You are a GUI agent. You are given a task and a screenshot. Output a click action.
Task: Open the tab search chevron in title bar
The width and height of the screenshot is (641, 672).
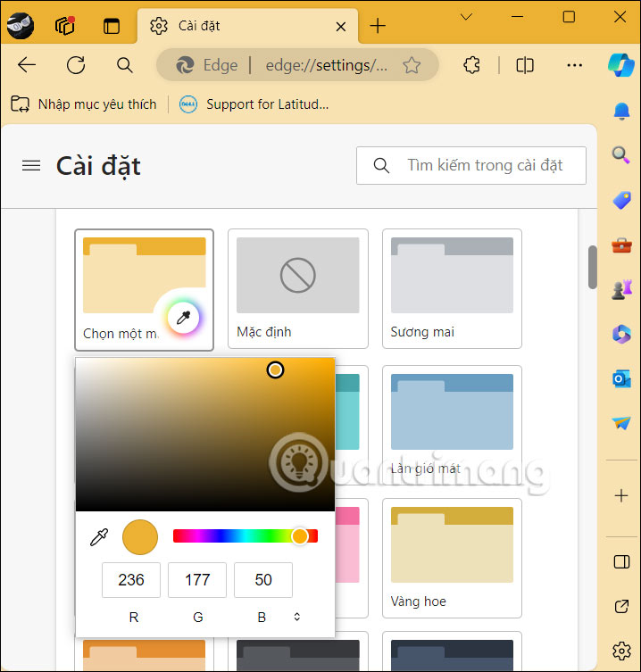[466, 17]
